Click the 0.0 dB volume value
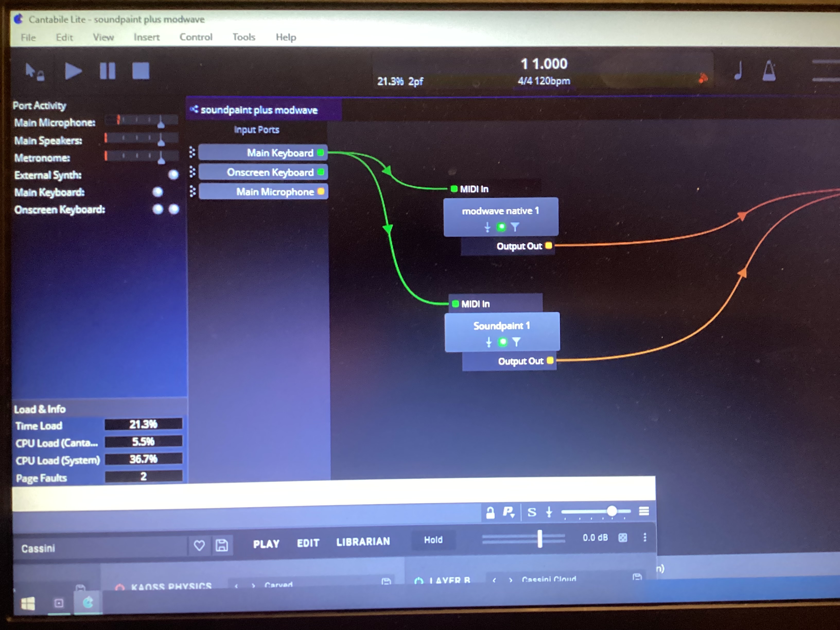 tap(595, 538)
